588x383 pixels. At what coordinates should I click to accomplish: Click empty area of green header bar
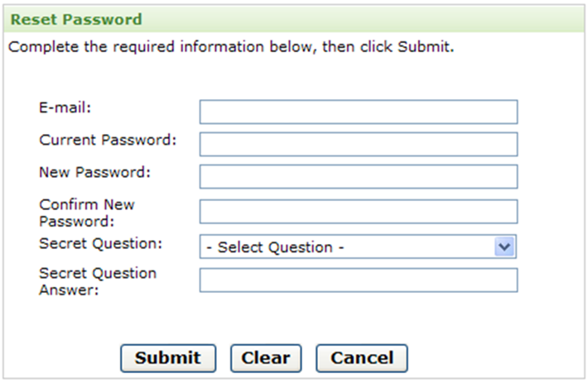(373, 19)
